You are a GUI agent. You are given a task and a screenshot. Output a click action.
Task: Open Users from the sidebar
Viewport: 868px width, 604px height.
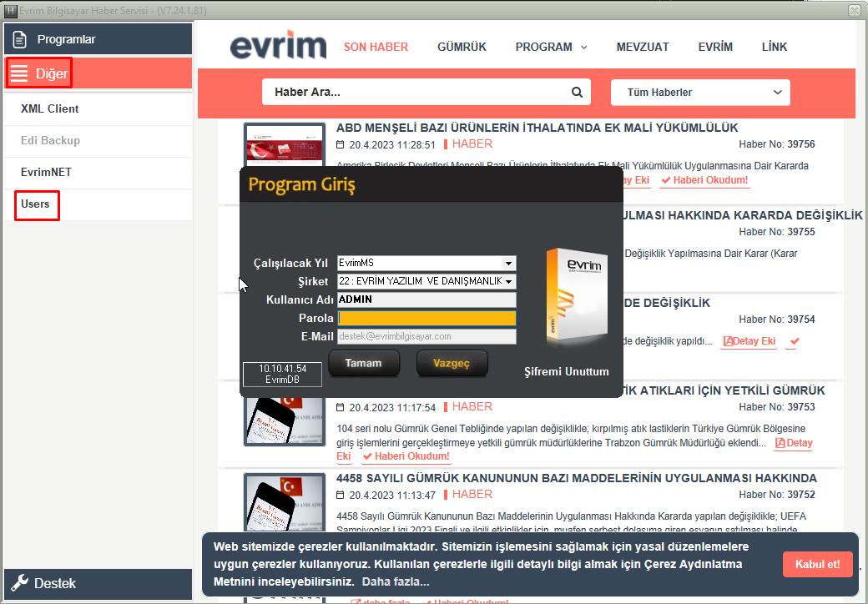click(98, 204)
